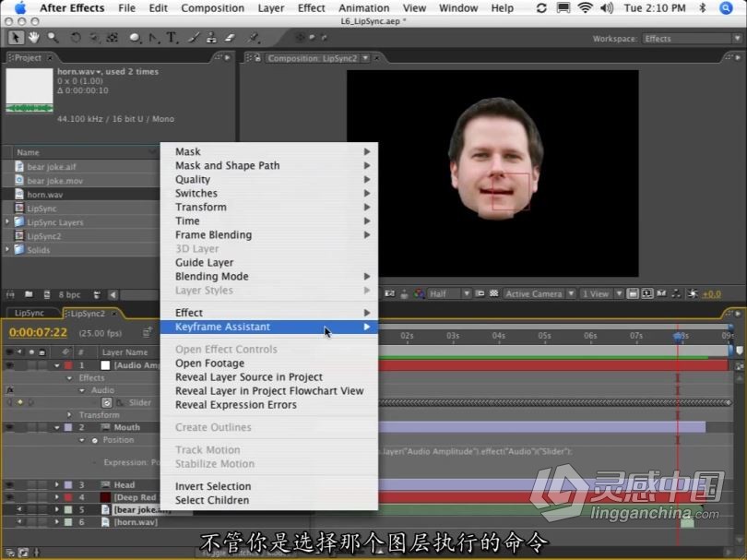
Task: Click the show channel color icon
Action: pyautogui.click(x=419, y=294)
